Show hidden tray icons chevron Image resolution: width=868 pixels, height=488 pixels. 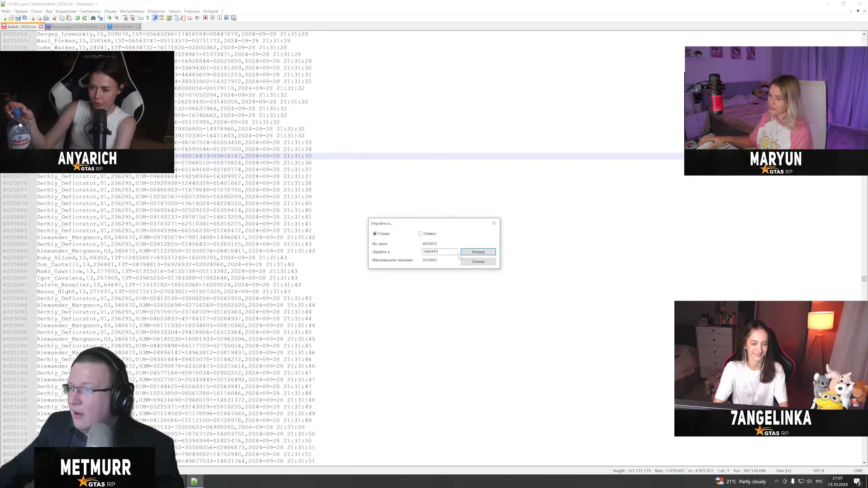click(x=776, y=481)
